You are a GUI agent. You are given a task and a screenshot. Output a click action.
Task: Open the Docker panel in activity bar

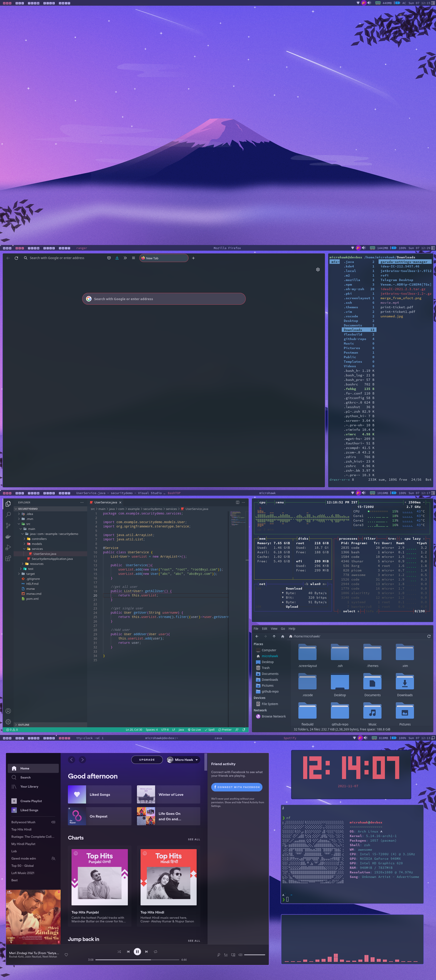[8, 537]
